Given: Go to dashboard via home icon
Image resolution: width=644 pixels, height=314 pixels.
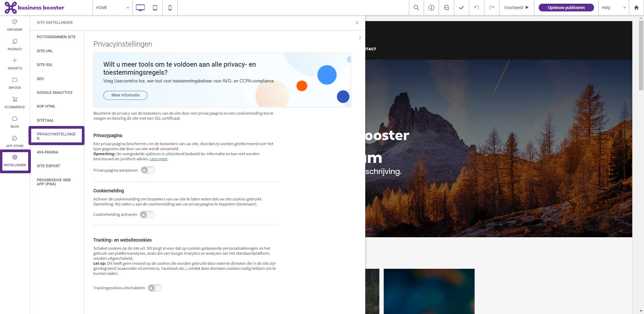Looking at the screenshot, I should tap(636, 7).
